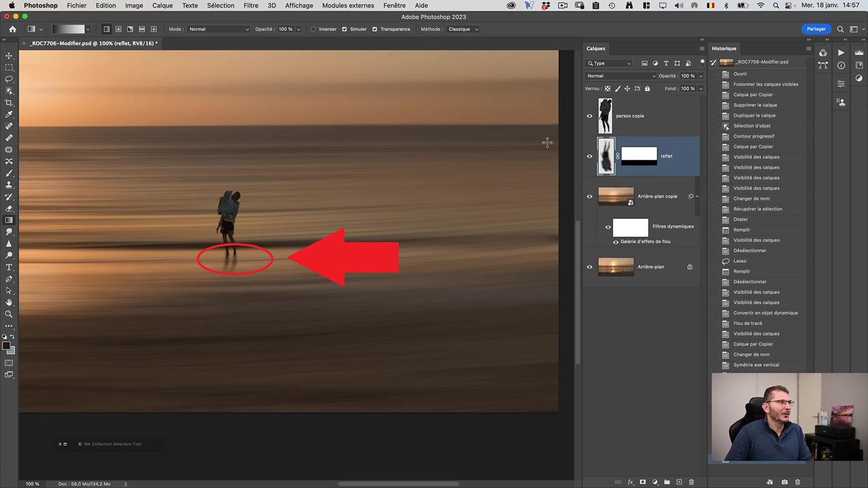868x488 pixels.
Task: Select the Zoom tool in toolbar
Action: click(x=9, y=314)
